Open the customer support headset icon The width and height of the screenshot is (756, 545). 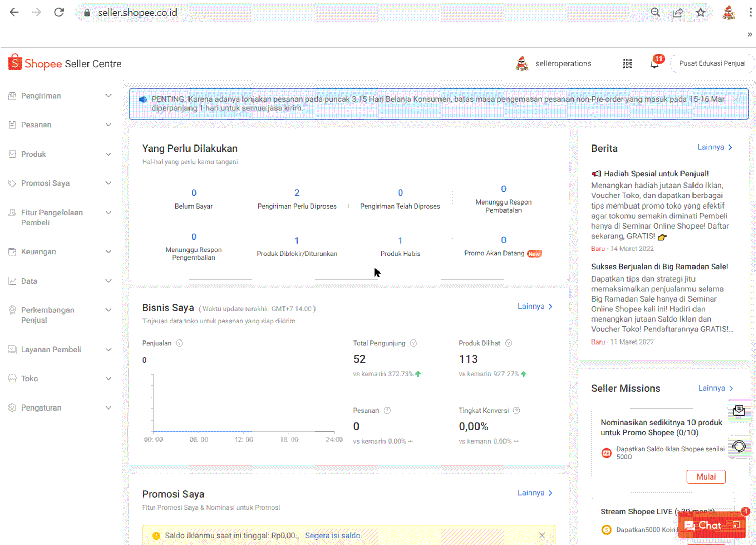[739, 446]
